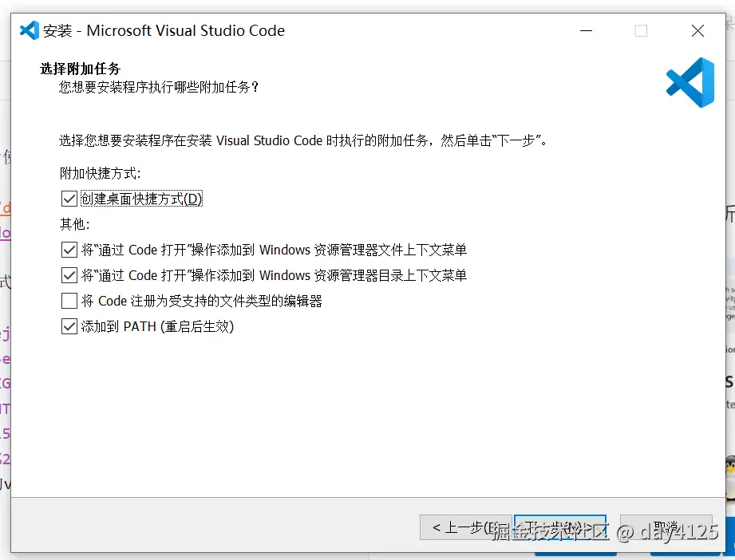This screenshot has height=560, width=735.
Task: Click the label 其他:
Action: [x=74, y=224]
